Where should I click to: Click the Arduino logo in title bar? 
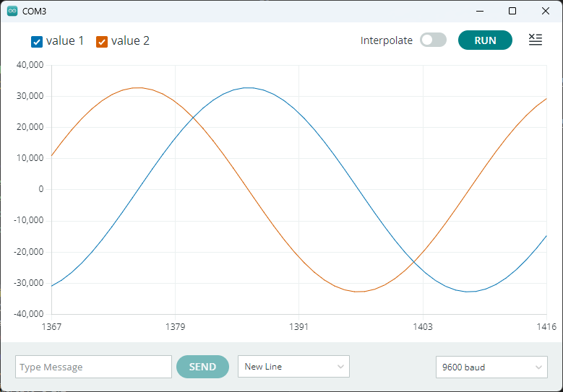tap(12, 12)
